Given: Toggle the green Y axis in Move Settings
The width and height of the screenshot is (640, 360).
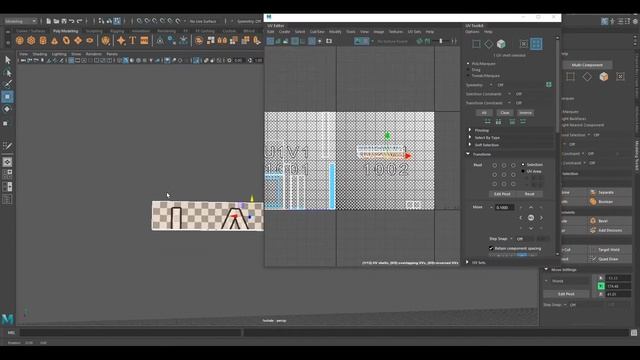Looking at the screenshot, I should [x=601, y=286].
